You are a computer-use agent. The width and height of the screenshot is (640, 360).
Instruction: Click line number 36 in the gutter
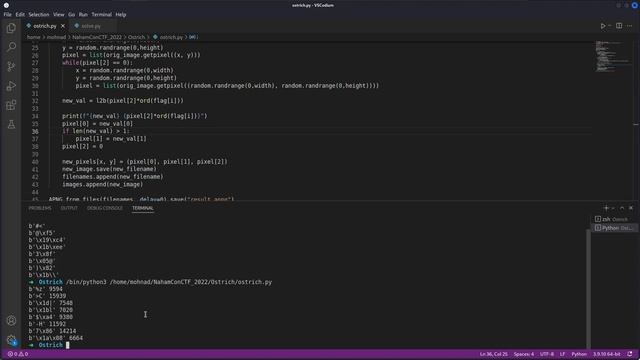[x=35, y=131]
